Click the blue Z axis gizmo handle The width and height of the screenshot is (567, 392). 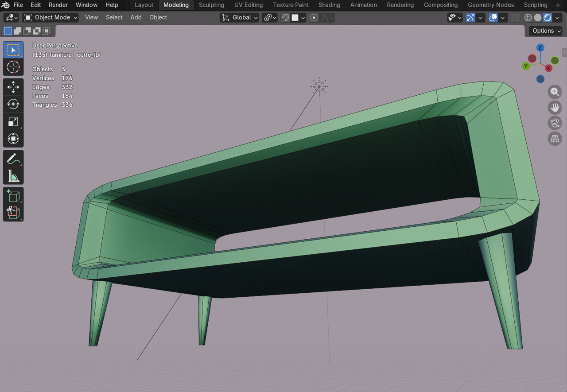540,48
